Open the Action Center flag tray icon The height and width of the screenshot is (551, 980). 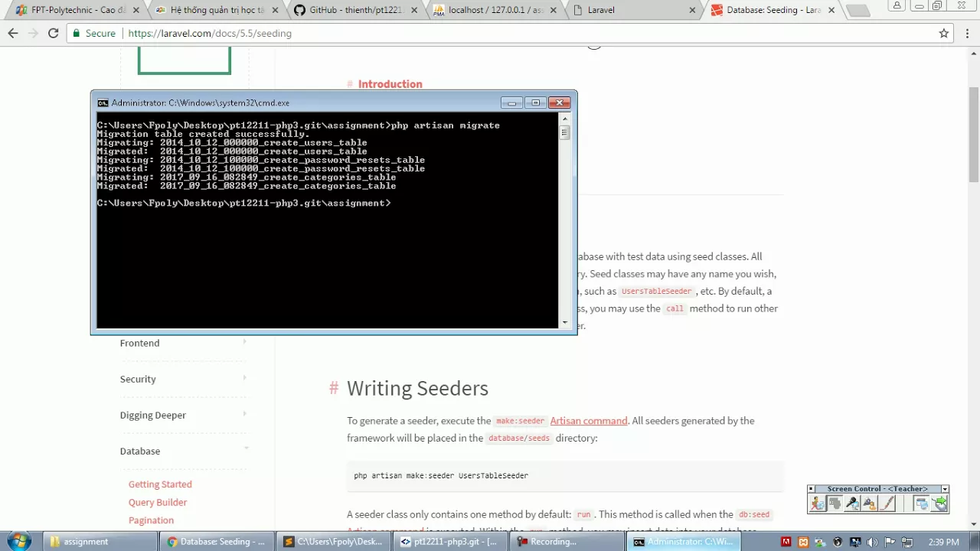(889, 542)
